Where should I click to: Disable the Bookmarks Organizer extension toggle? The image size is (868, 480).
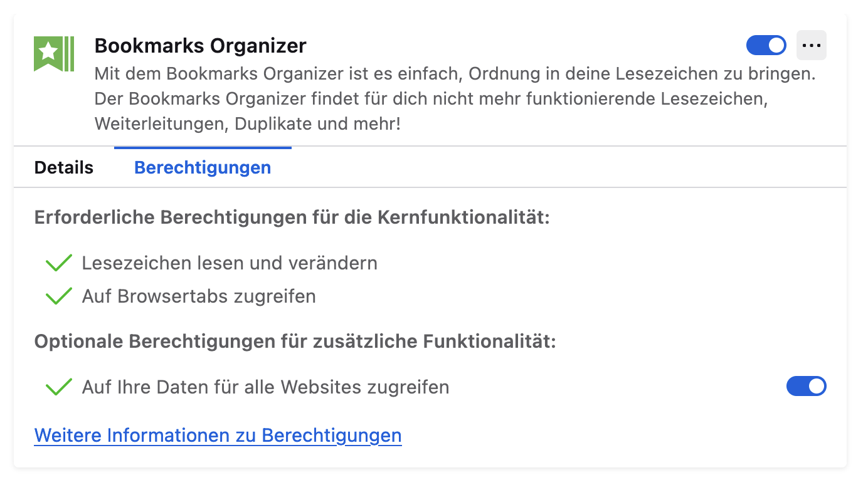[x=766, y=46]
